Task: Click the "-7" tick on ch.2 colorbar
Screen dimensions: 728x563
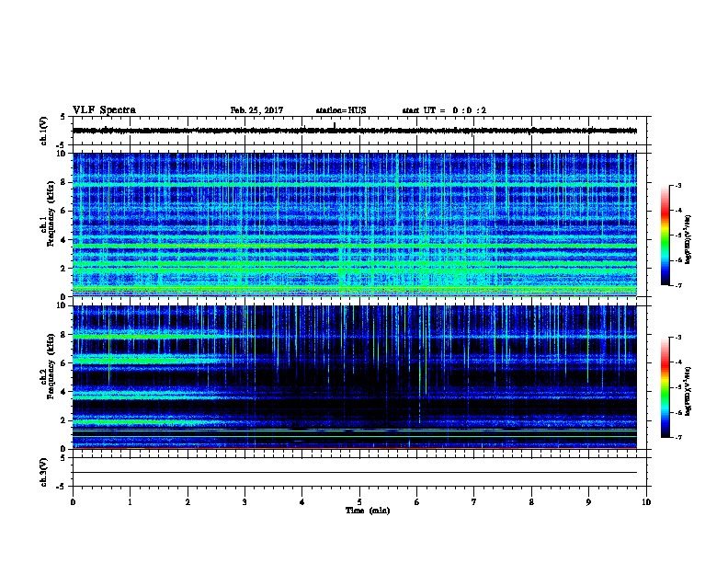Action: point(677,437)
